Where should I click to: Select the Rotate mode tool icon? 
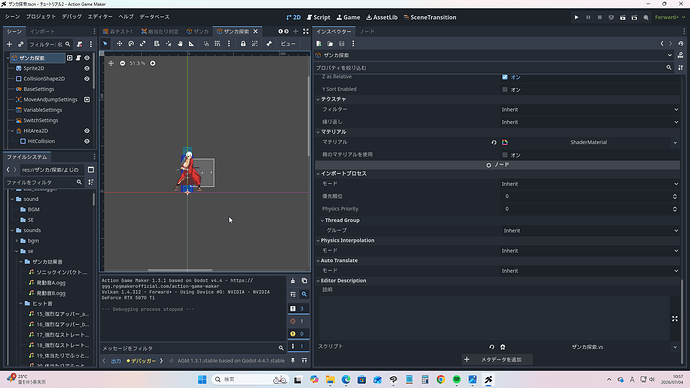click(131, 44)
